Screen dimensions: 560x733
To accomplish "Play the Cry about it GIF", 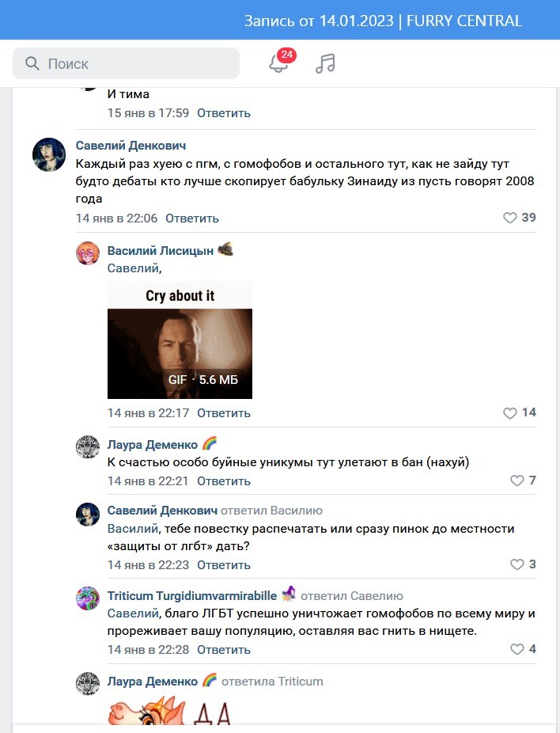I will (180, 340).
